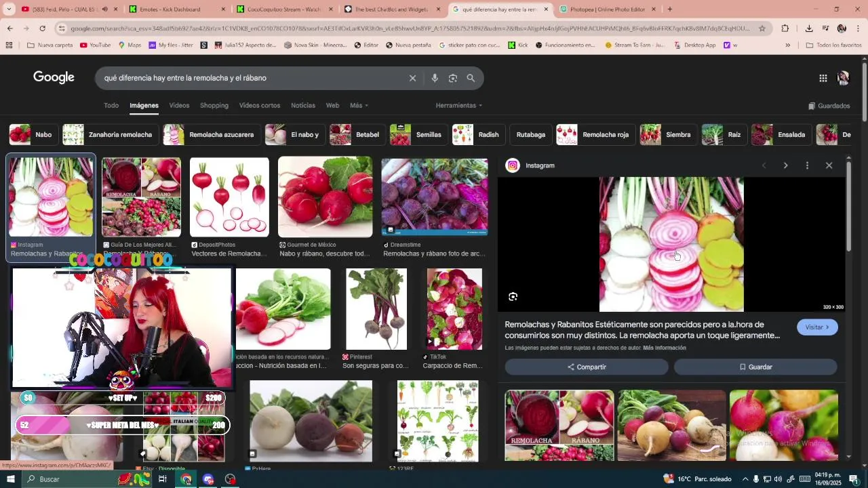Clear the Google search box text
This screenshot has width=868, height=488.
tap(412, 78)
